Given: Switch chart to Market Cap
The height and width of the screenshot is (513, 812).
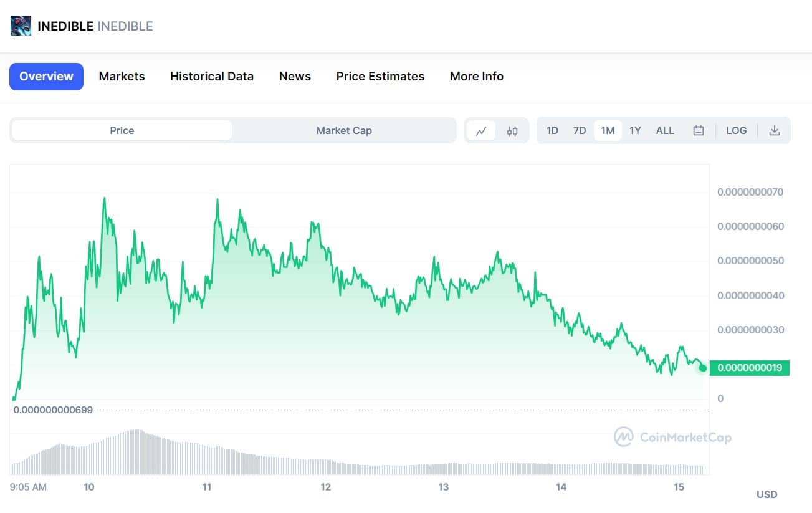Looking at the screenshot, I should [344, 130].
